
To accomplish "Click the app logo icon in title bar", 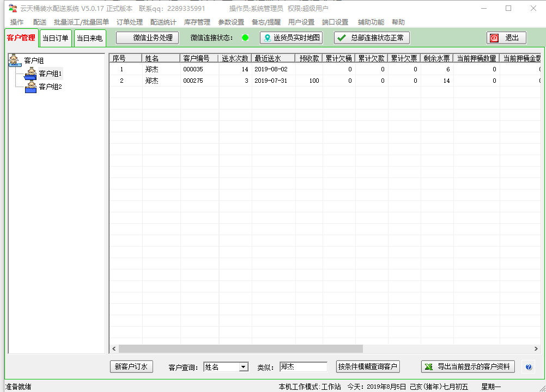I will pyautogui.click(x=13, y=8).
